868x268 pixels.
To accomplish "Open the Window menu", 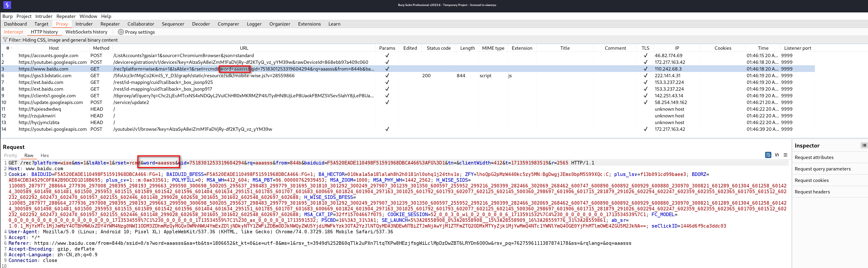I will [x=88, y=16].
